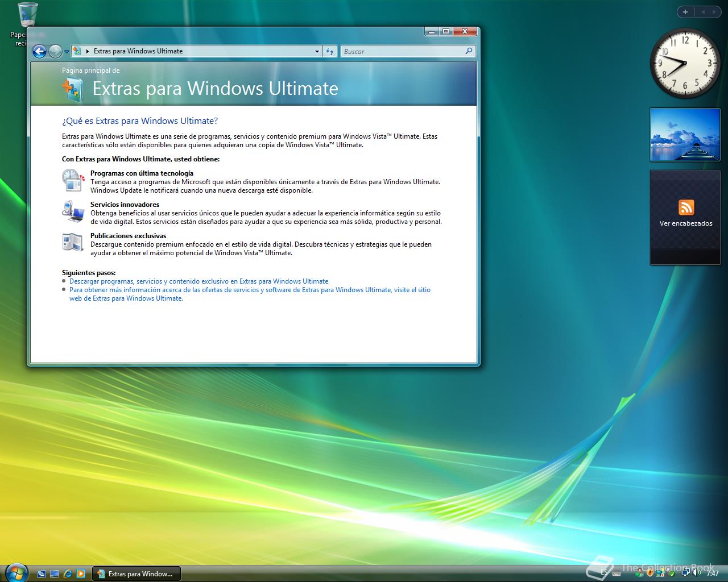Refresh the Extras page with the refresh button
Image resolution: width=728 pixels, height=582 pixels.
pos(330,51)
